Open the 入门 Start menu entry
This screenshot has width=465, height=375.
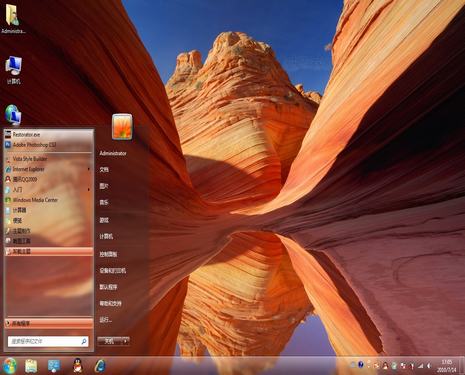pos(48,190)
